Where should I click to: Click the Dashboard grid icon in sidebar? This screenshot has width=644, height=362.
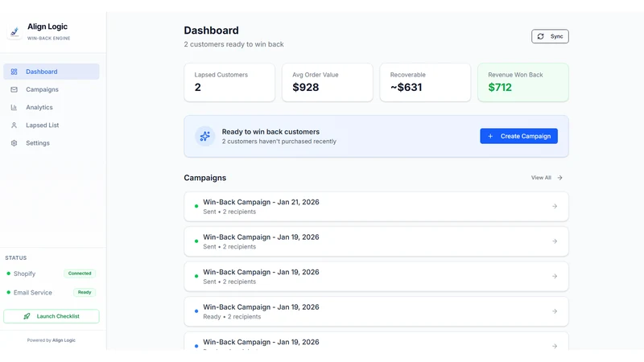(14, 72)
